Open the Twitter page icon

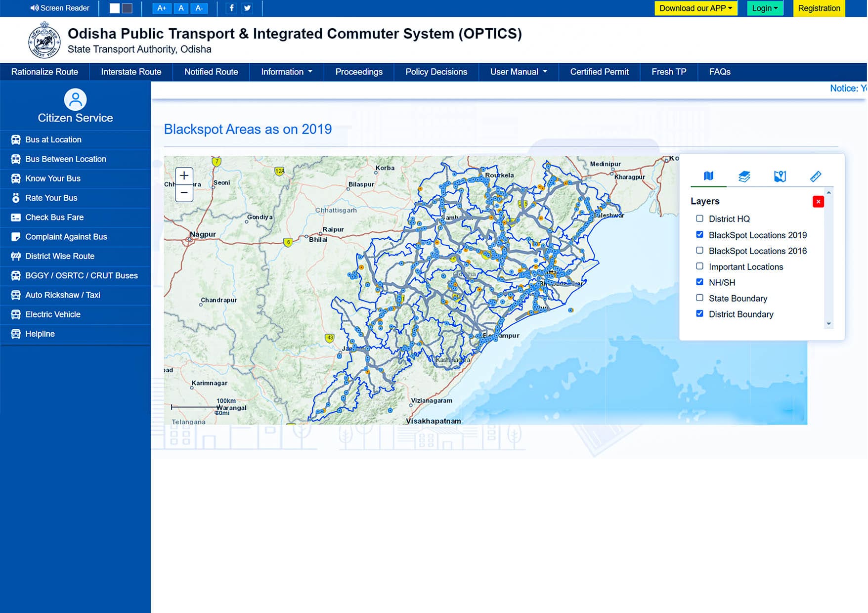pyautogui.click(x=247, y=8)
